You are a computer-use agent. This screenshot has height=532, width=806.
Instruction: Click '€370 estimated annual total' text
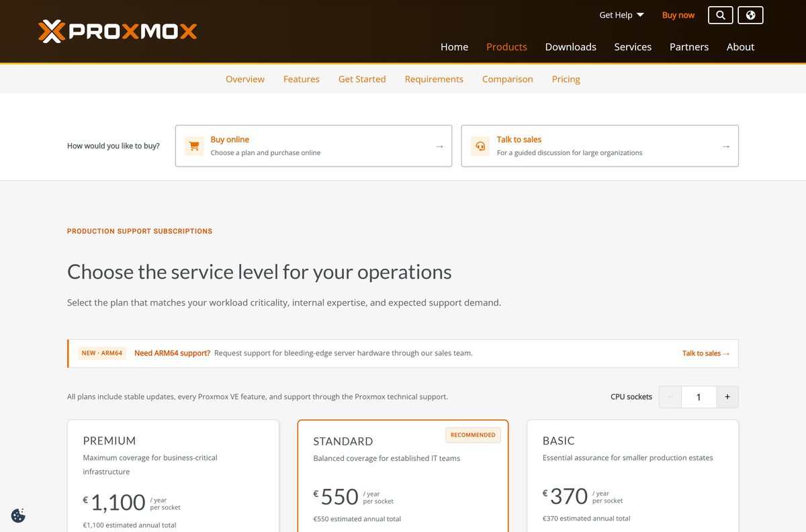click(x=586, y=519)
